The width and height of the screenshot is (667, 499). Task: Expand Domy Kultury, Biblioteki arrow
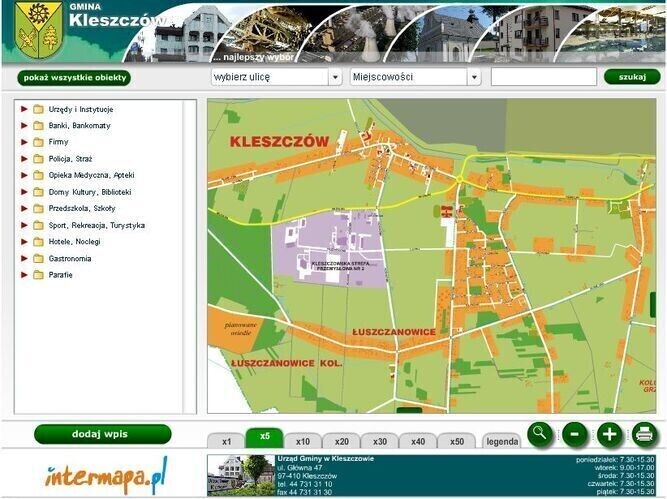(x=24, y=192)
